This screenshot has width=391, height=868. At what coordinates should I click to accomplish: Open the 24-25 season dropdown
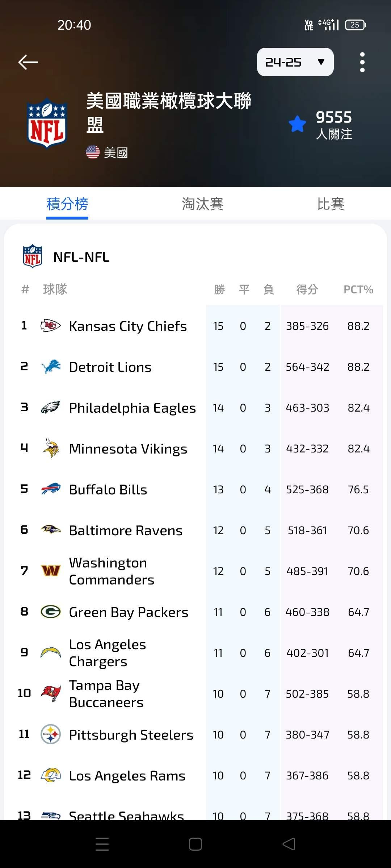click(x=295, y=62)
